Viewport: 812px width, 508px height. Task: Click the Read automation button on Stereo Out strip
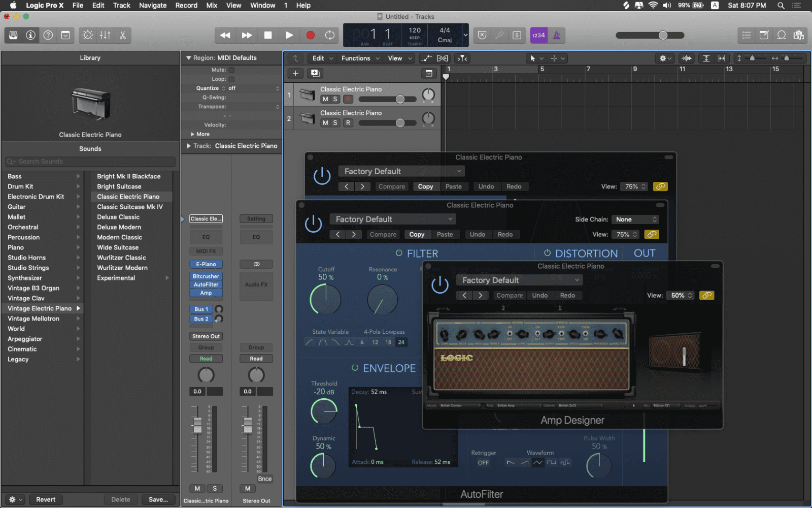pos(256,359)
